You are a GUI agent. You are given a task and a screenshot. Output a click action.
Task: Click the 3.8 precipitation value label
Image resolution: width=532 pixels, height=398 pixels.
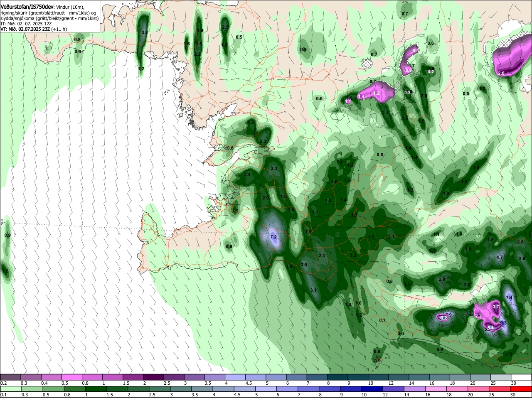click(145, 32)
